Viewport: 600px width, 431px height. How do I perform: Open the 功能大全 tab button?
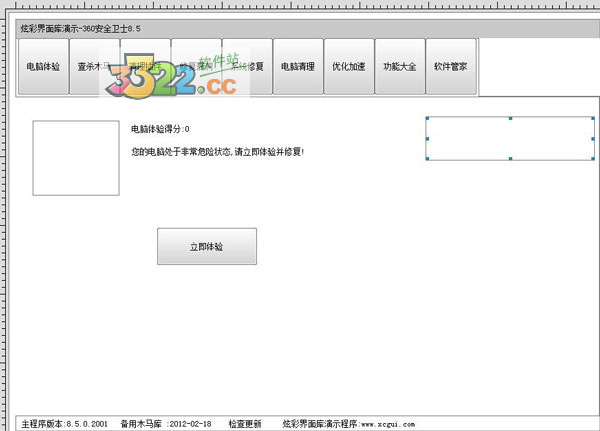click(x=400, y=66)
